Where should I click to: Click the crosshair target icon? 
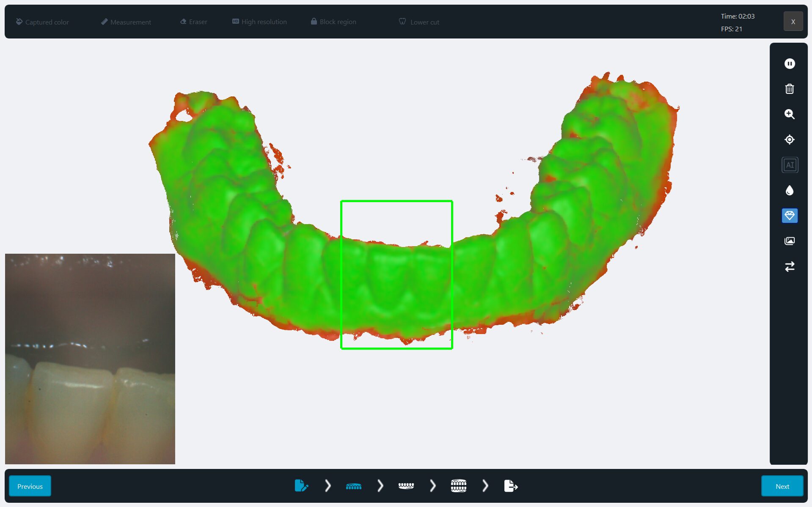click(x=789, y=140)
